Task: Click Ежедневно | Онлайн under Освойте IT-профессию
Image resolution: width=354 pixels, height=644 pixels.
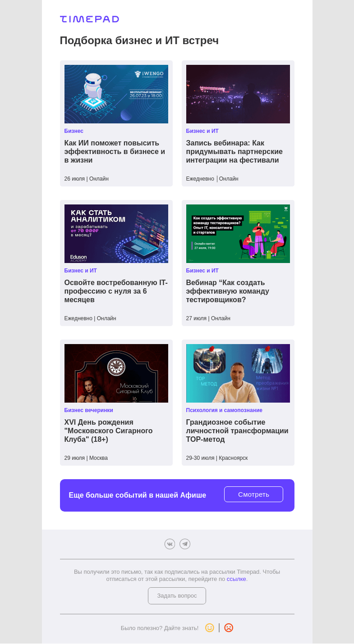Action: 90,318
